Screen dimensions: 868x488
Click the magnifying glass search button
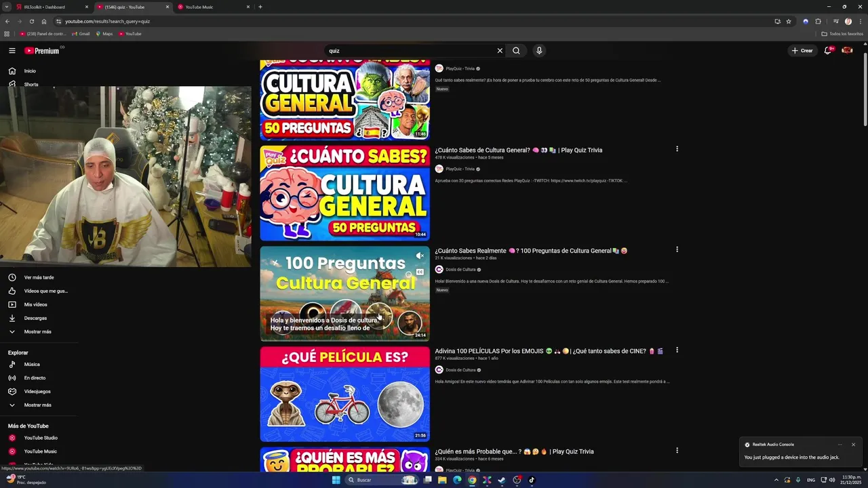[x=516, y=51]
